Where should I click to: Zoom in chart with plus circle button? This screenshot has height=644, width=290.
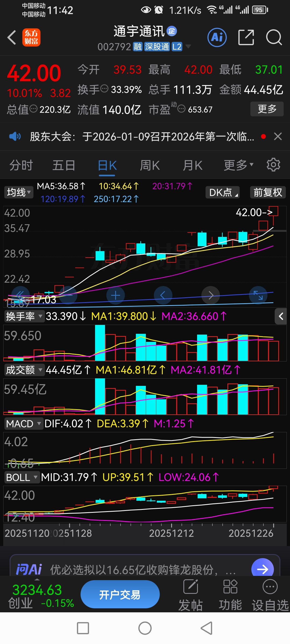(x=115, y=295)
